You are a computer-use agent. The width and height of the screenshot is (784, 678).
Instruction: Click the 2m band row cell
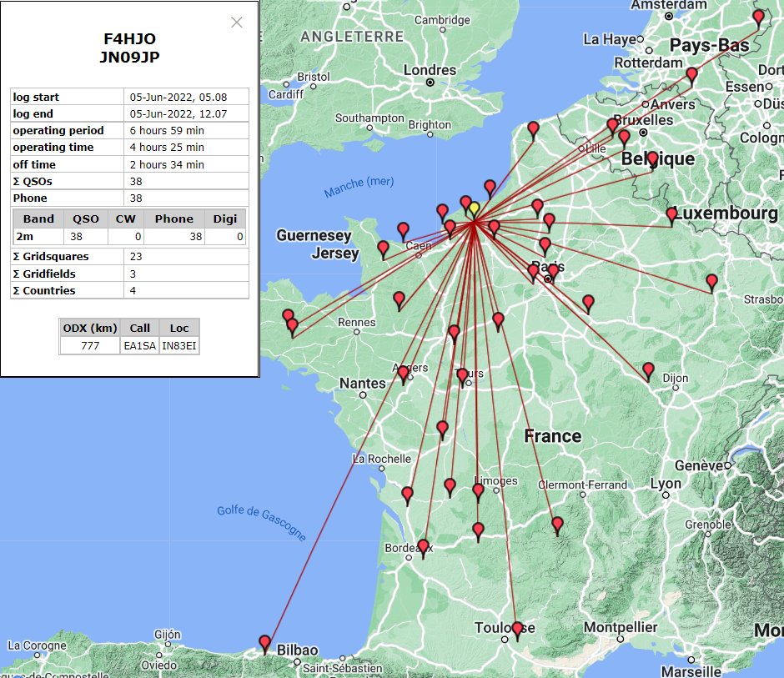click(38, 237)
